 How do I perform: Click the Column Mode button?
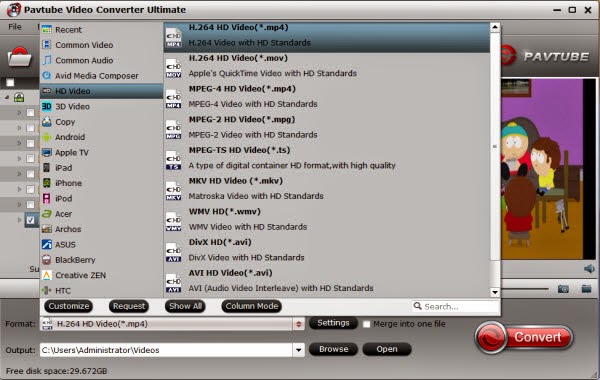pyautogui.click(x=251, y=306)
